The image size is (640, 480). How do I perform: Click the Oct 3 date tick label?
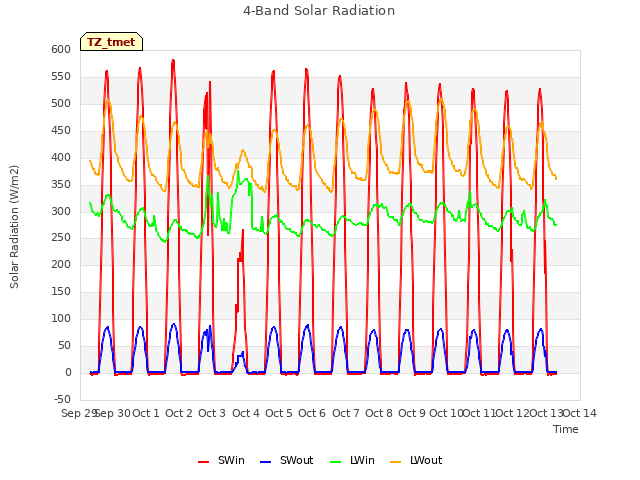click(x=212, y=413)
